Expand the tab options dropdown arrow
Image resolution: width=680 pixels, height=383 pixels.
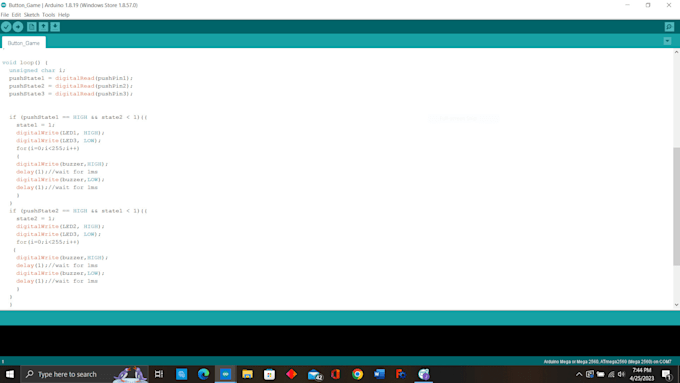coord(667,41)
